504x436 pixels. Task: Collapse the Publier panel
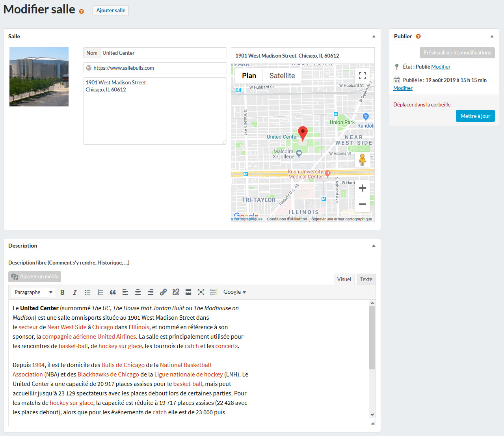tap(492, 36)
